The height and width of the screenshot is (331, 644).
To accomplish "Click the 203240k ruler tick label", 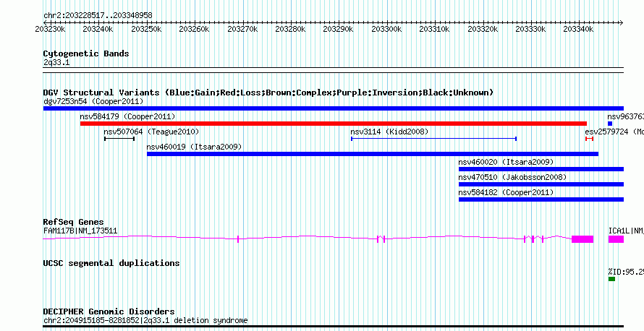I will pos(98,29).
